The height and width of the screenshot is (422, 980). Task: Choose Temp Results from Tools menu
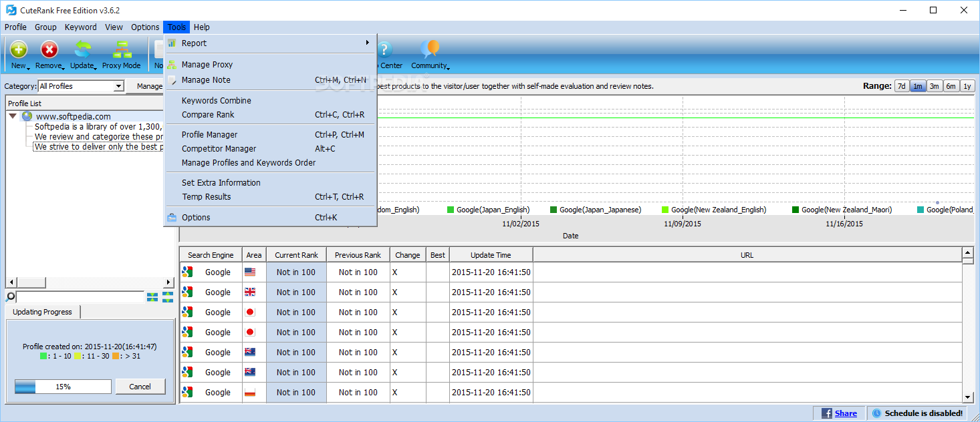click(271, 197)
